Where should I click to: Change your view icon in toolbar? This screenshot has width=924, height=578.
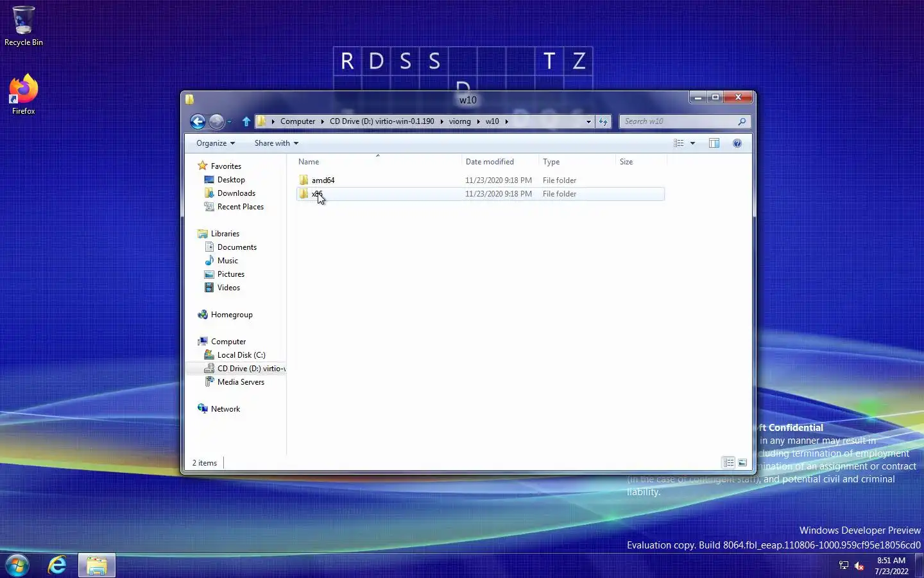tap(679, 143)
